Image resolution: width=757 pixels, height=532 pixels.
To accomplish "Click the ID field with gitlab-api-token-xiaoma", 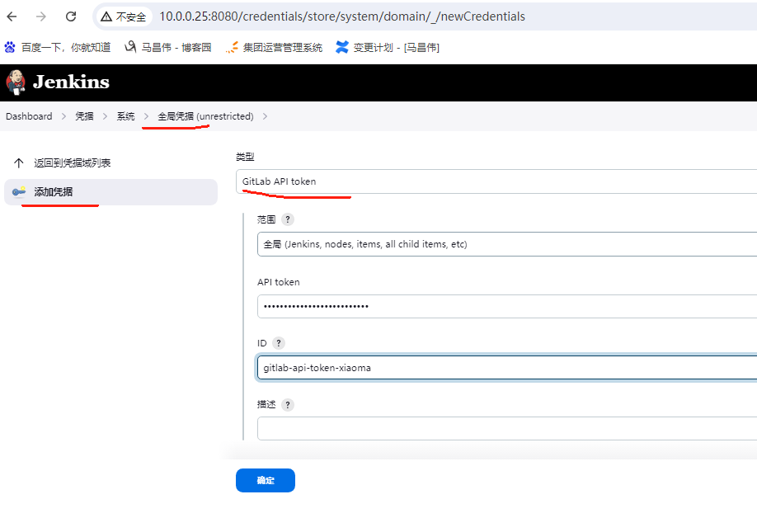I will click(x=507, y=368).
